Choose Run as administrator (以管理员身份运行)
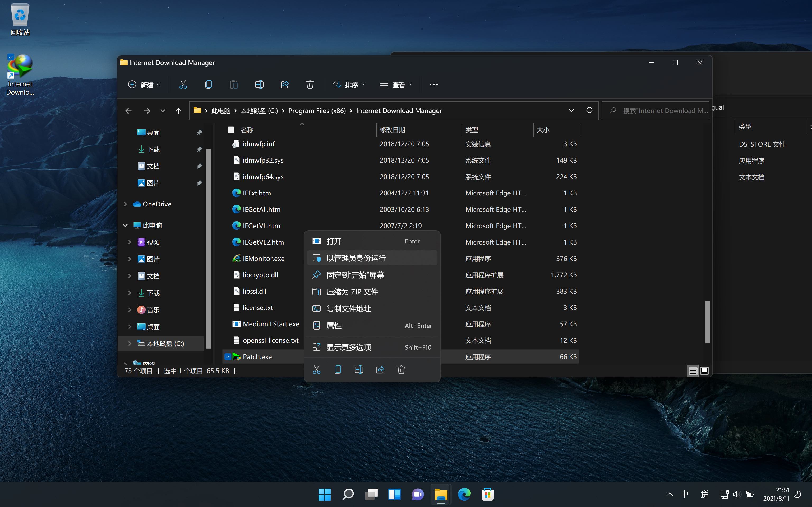This screenshot has height=507, width=812. 356,258
